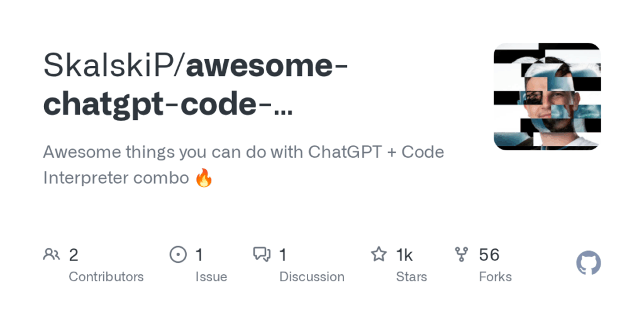Image resolution: width=644 pixels, height=322 pixels.
Task: Select the Contributors label
Action: tap(106, 277)
